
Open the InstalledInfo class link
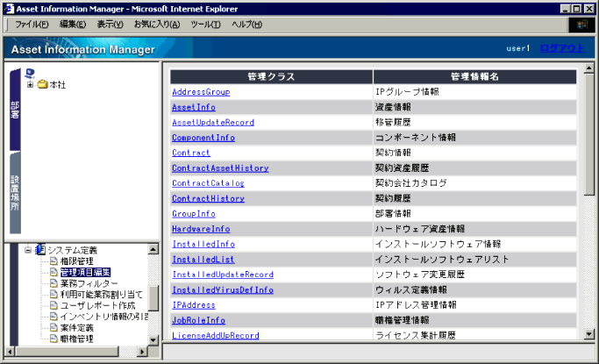203,244
